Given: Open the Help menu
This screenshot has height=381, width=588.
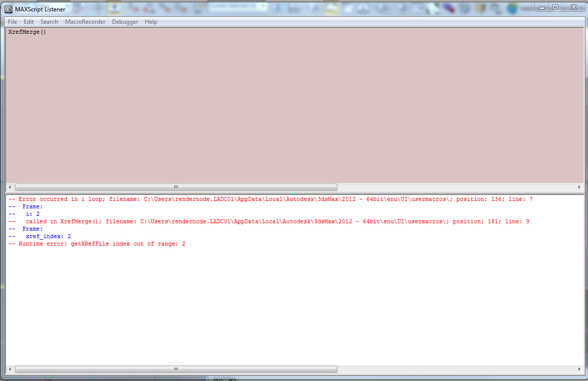Looking at the screenshot, I should tap(151, 22).
